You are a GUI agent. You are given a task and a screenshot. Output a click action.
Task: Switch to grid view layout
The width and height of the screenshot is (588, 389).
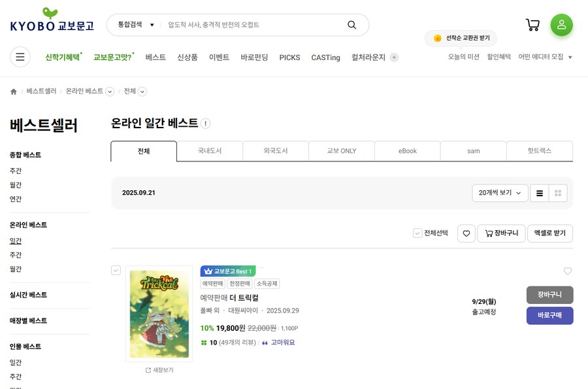click(558, 193)
